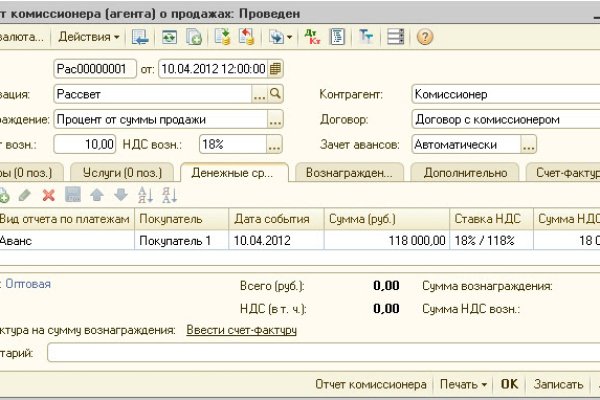600x400 pixels.
Task: Click the magnifier icon next to Рассвет
Action: [276, 94]
